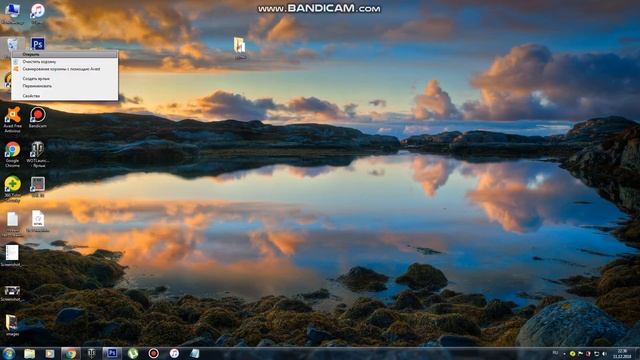
Task: Switch to Chrome on the taskbar
Action: click(x=71, y=353)
